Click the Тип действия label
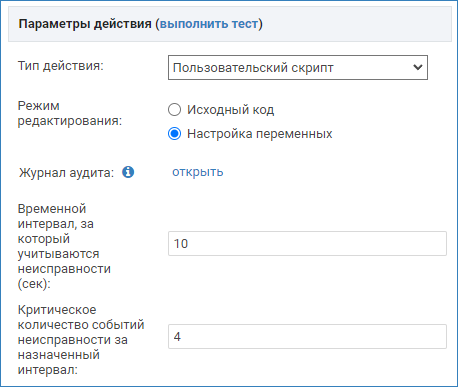This screenshot has width=458, height=387. 61,66
